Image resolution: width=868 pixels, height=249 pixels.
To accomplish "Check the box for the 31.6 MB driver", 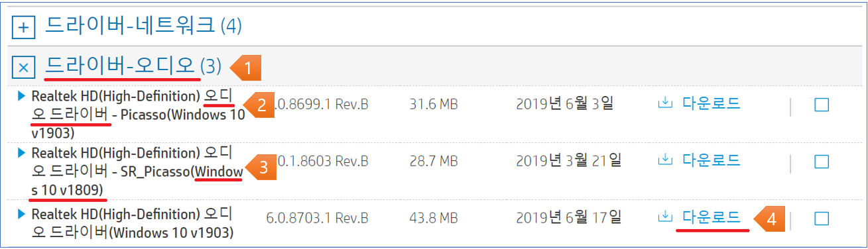I will click(821, 105).
